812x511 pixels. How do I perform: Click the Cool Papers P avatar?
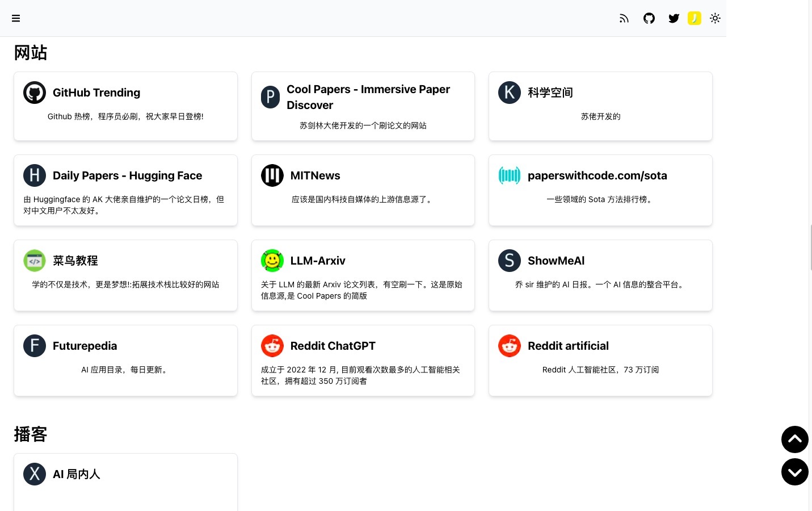[270, 97]
